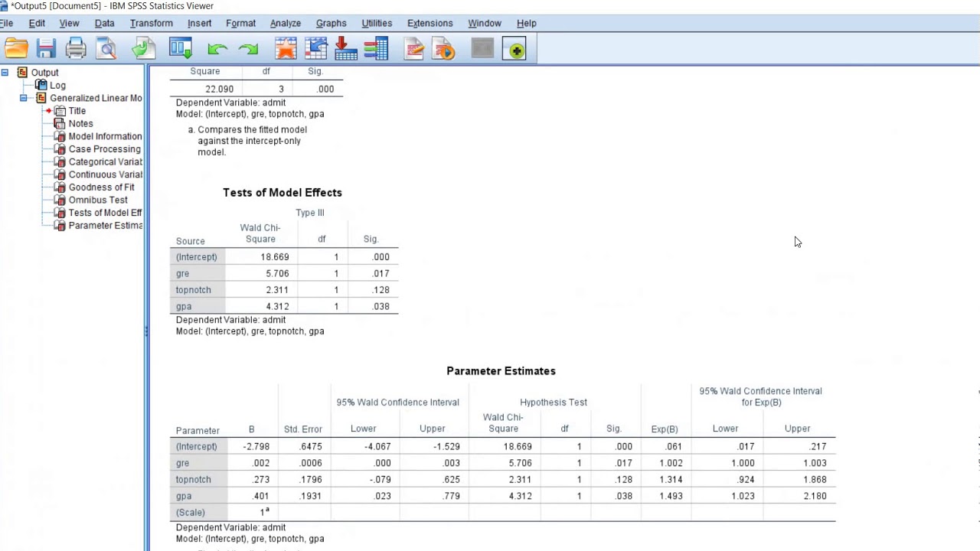Click the greyed-out designate window icon
The width and height of the screenshot is (980, 551).
[482, 50]
